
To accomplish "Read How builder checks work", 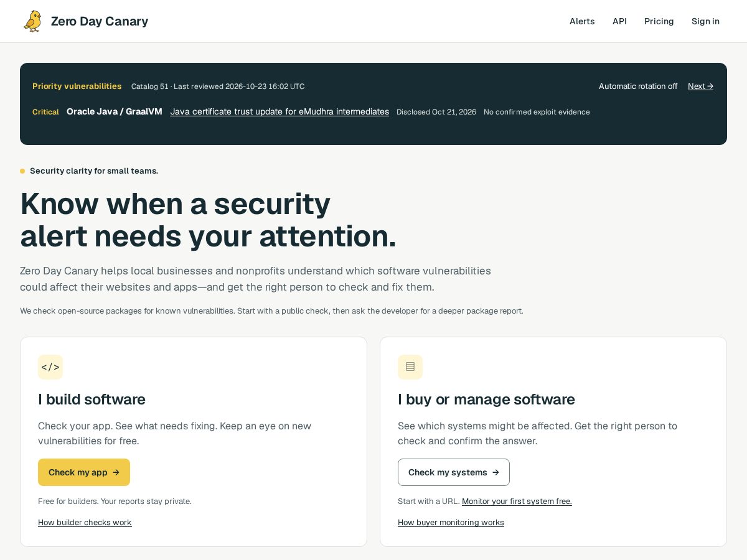I will [85, 523].
